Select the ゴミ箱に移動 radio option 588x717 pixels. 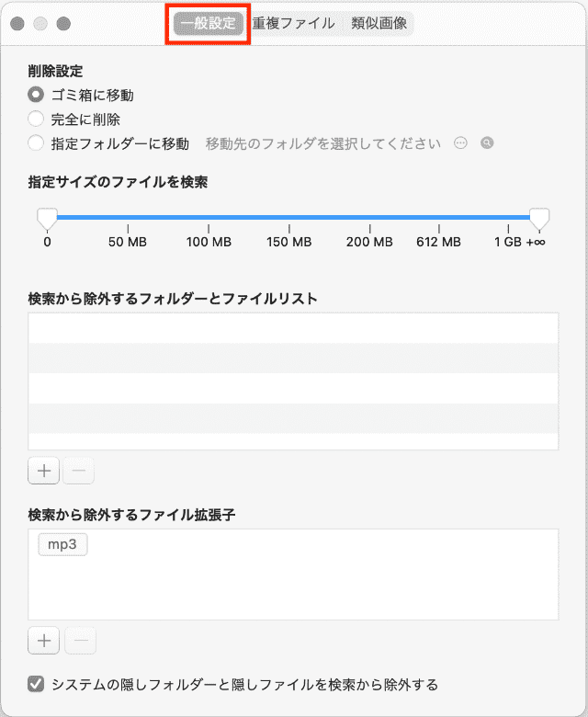[x=36, y=94]
